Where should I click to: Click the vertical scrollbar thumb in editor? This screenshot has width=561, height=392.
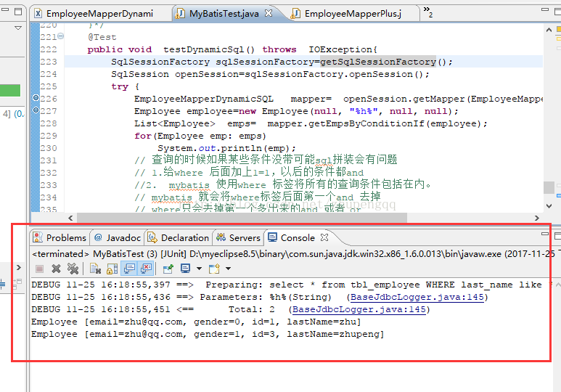point(549,187)
